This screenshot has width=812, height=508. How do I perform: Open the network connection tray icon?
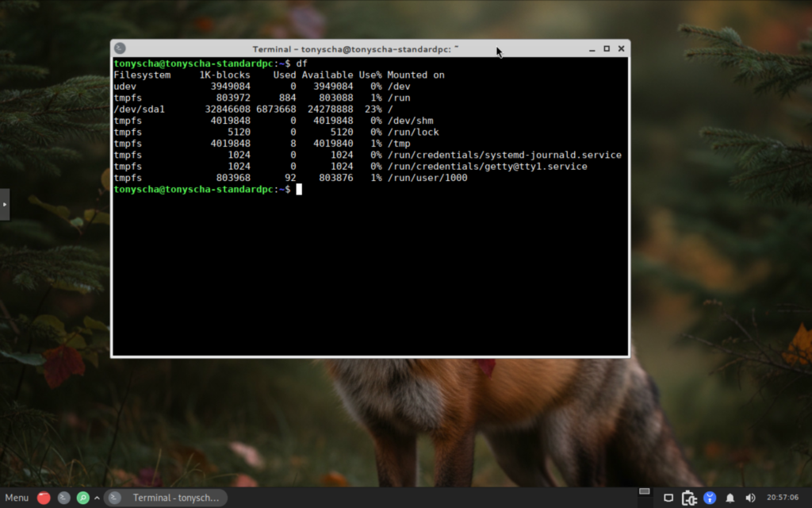(x=668, y=498)
